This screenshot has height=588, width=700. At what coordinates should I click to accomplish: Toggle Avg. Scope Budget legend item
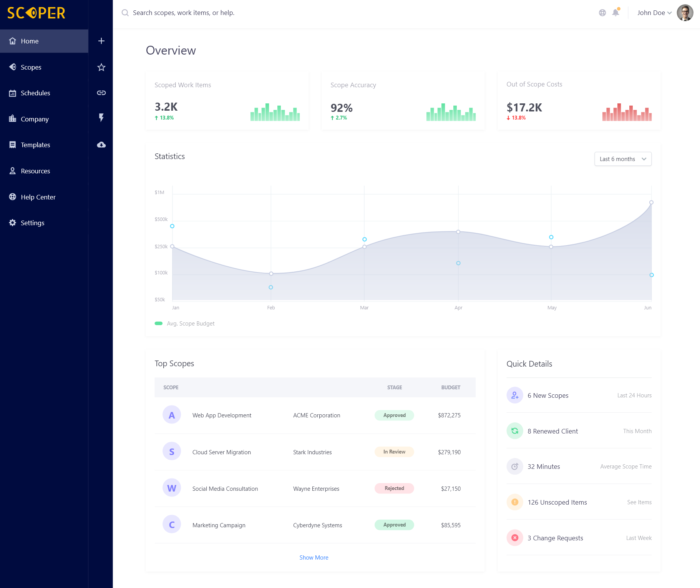coord(184,324)
